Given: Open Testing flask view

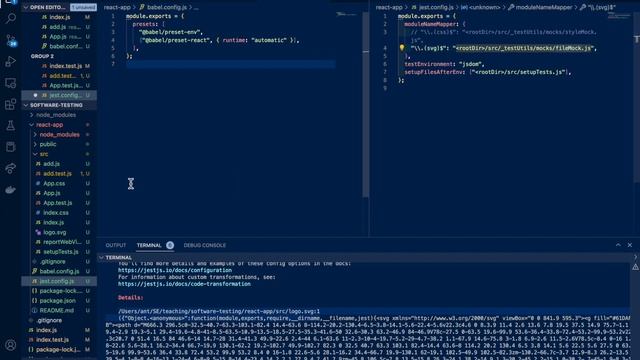Looking at the screenshot, I should point(11,126).
